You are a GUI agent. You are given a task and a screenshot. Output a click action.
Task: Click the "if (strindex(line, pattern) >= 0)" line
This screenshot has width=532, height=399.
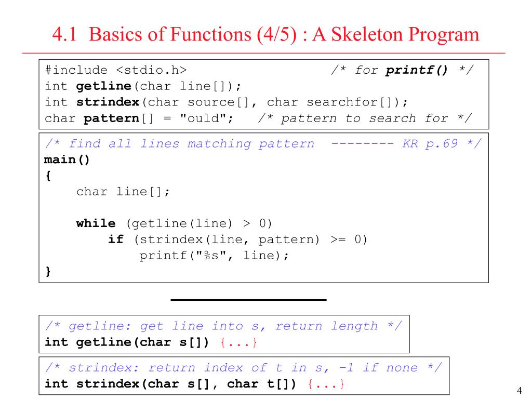(x=237, y=240)
